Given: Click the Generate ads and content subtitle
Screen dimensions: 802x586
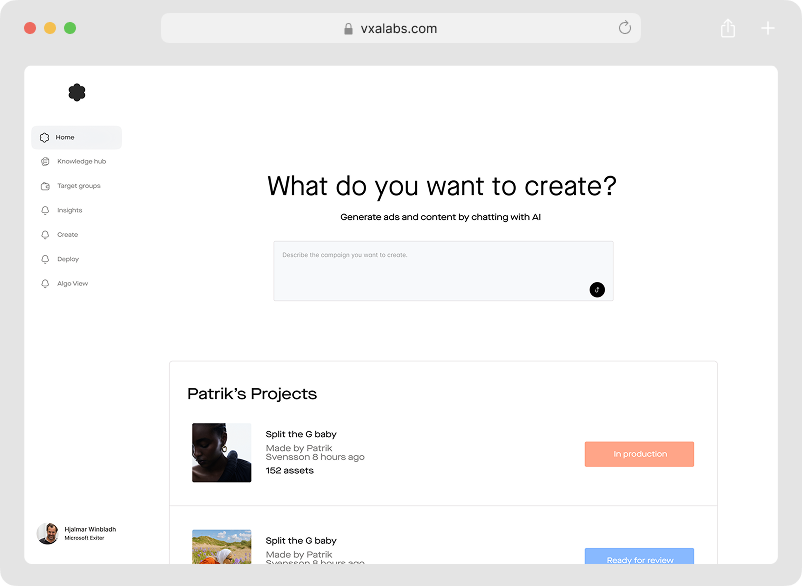Looking at the screenshot, I should pyautogui.click(x=440, y=217).
